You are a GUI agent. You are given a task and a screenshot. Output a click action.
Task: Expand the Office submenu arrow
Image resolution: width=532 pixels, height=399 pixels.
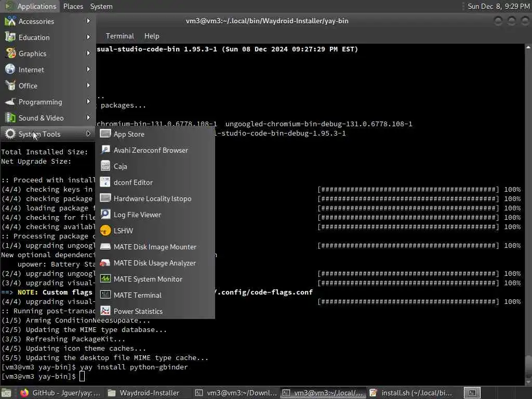88,86
